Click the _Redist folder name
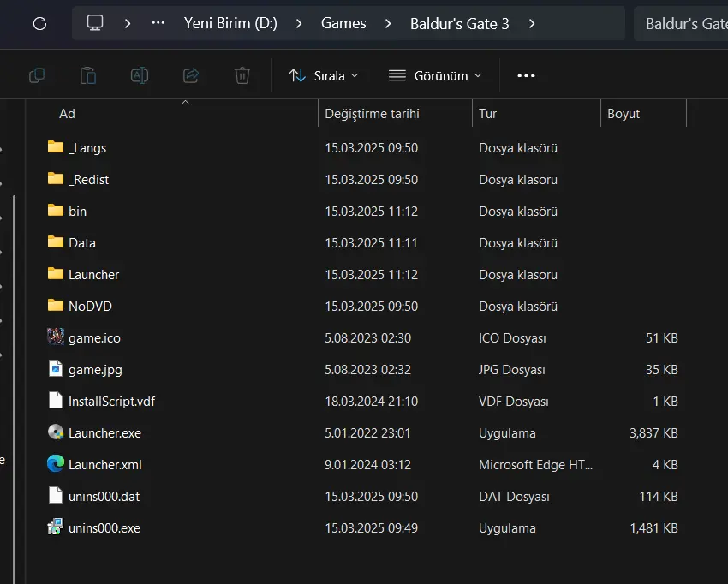The height and width of the screenshot is (584, 728). coord(89,180)
